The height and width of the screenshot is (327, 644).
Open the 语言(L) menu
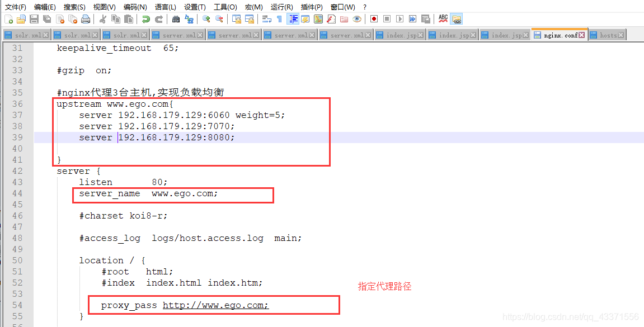(166, 7)
